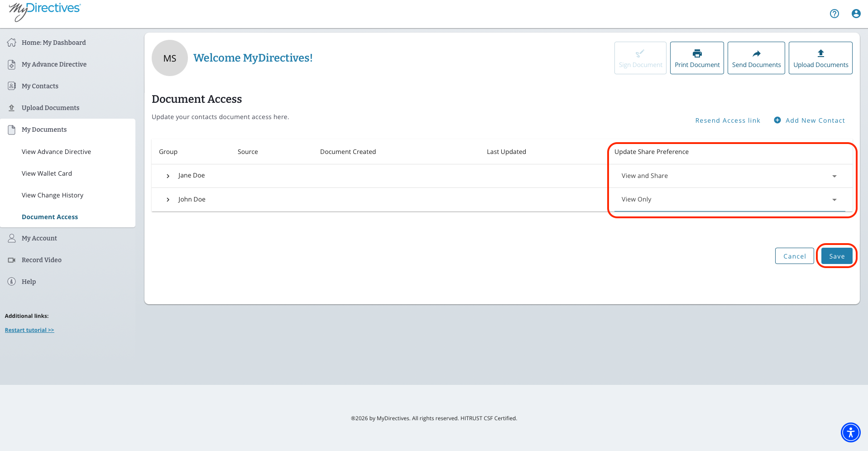Open My Advance Directive menu item
The width and height of the screenshot is (868, 451).
click(54, 64)
